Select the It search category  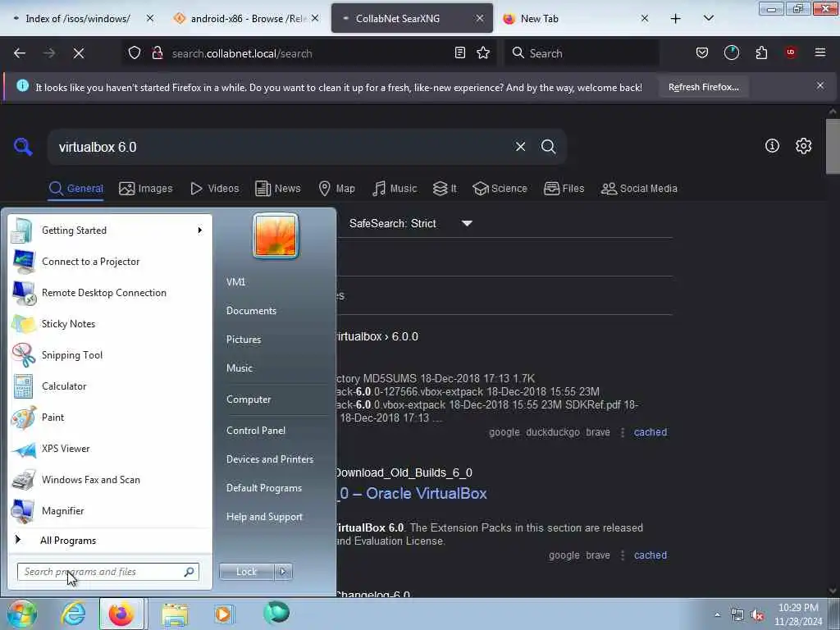(x=445, y=189)
